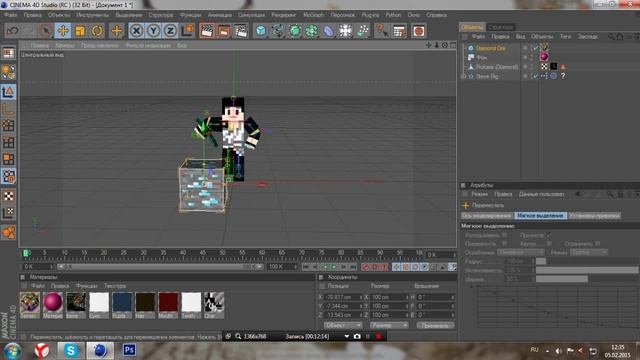Viewport: 640px width, 360px height.
Task: Click the Undo arrow icon
Action: 13,31
